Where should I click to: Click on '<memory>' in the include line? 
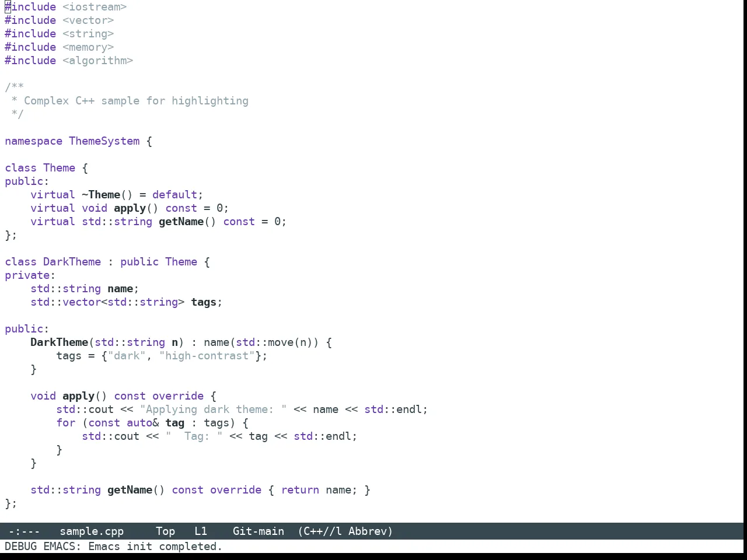point(88,47)
